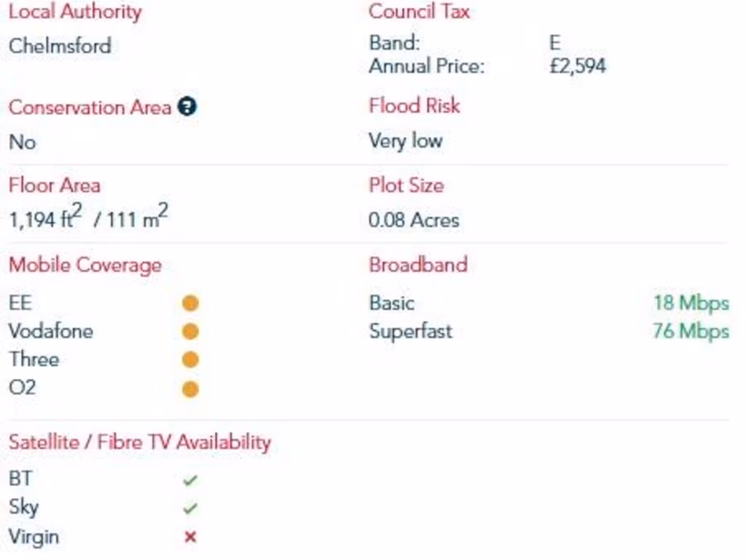Click EE mobile coverage orange dot
The image size is (747, 560).
tap(190, 303)
